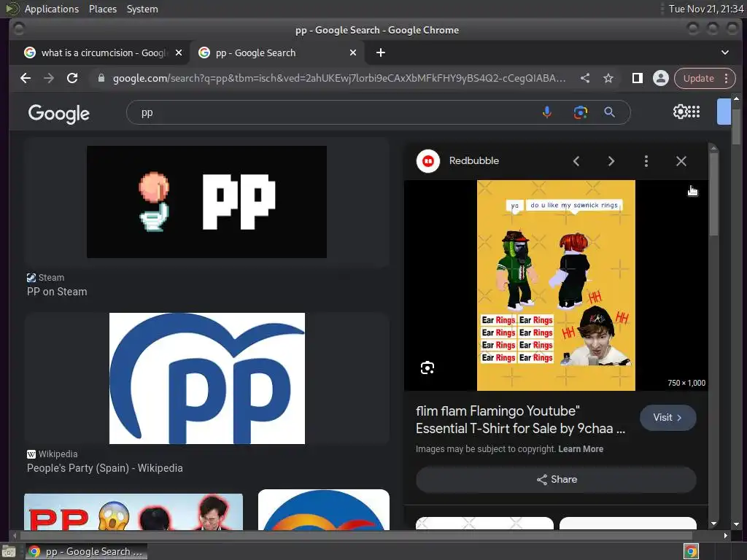Click the Share button

point(556,480)
